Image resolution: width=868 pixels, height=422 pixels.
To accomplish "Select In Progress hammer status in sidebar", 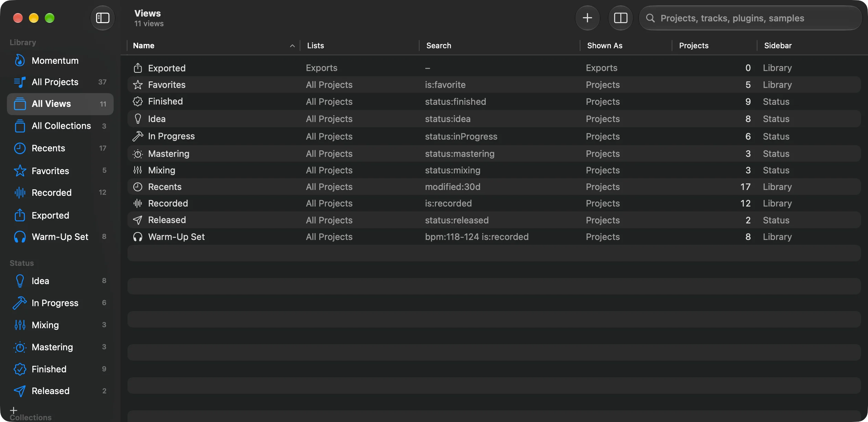I will (x=60, y=303).
